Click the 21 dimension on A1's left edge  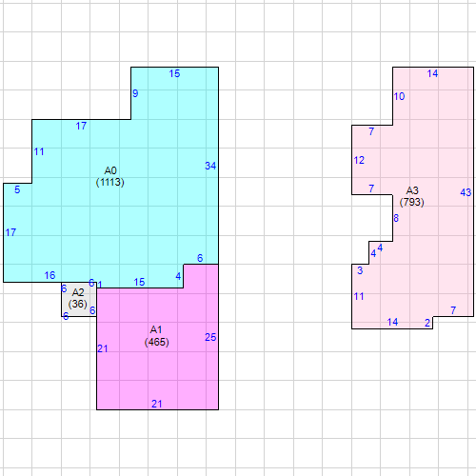[x=103, y=349]
